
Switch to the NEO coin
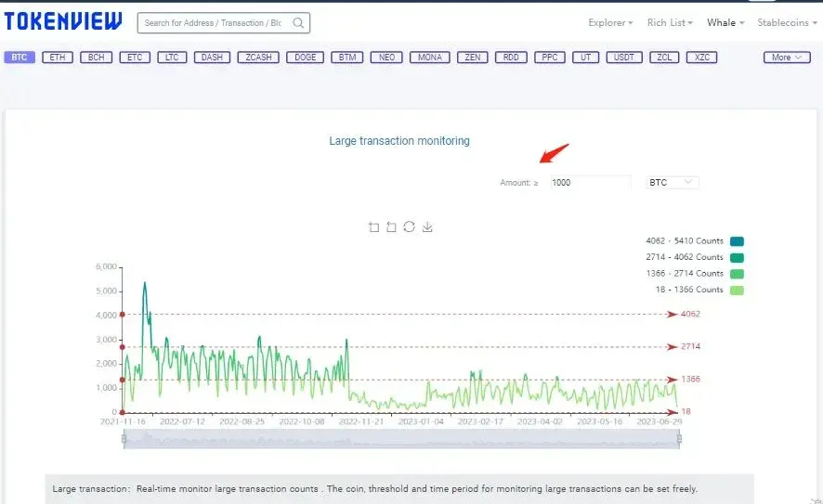(386, 58)
